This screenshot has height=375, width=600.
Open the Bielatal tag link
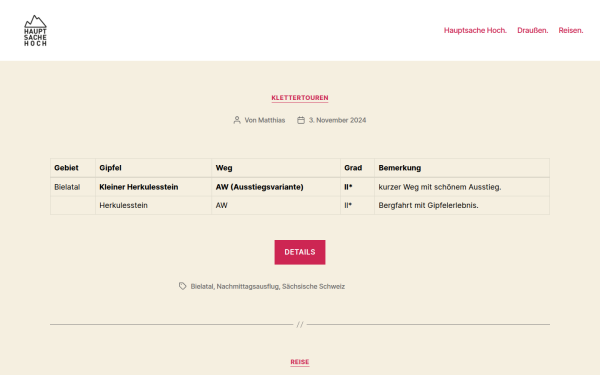click(x=202, y=286)
